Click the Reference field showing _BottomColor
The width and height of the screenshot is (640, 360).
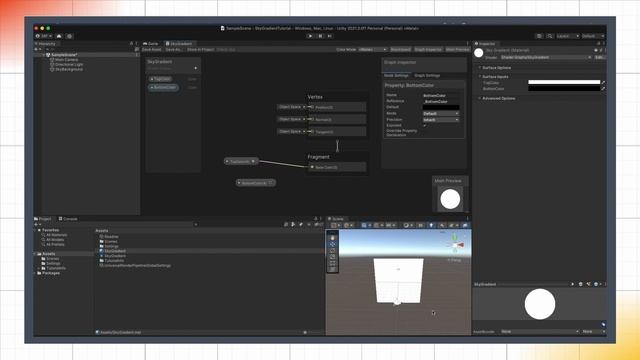(441, 101)
